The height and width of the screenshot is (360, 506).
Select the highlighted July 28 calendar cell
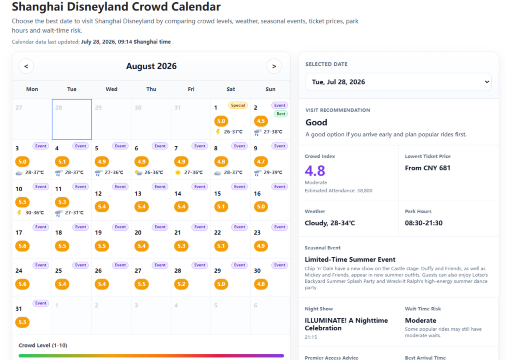(x=72, y=119)
